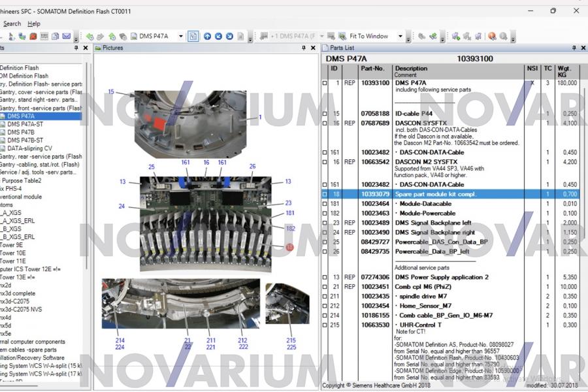Pin the Pictures panel with pushpin icon

[x=304, y=48]
